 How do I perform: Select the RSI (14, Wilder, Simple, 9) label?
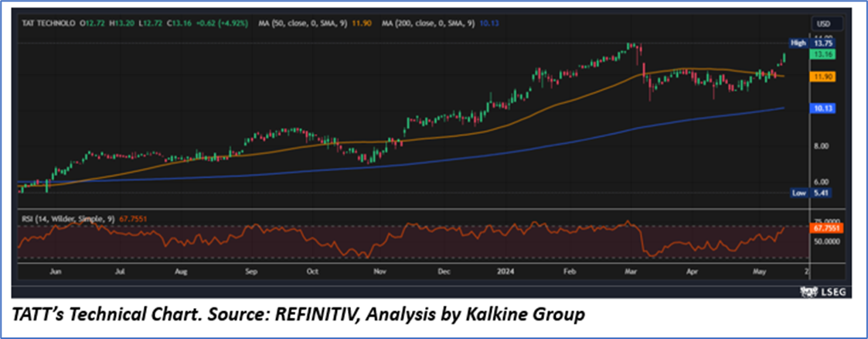pyautogui.click(x=67, y=219)
